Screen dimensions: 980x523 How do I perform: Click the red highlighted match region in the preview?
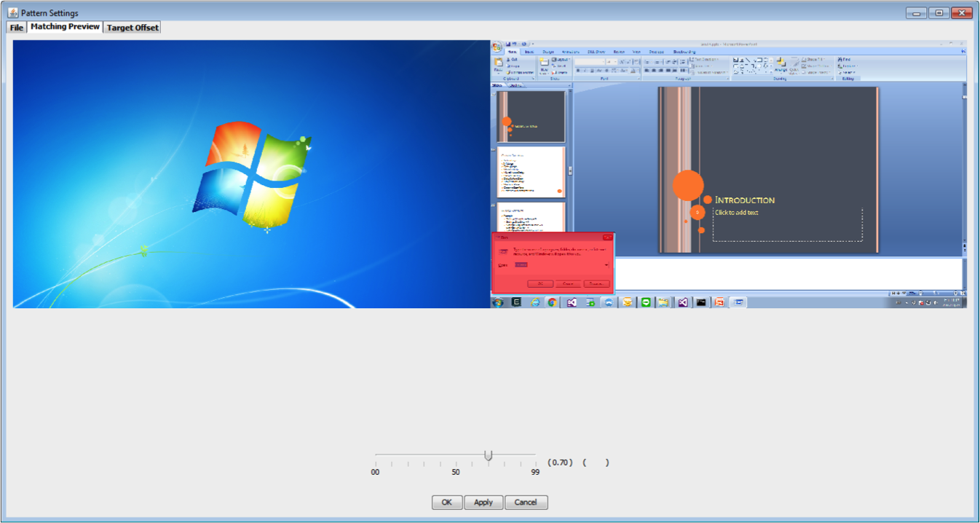pyautogui.click(x=553, y=263)
